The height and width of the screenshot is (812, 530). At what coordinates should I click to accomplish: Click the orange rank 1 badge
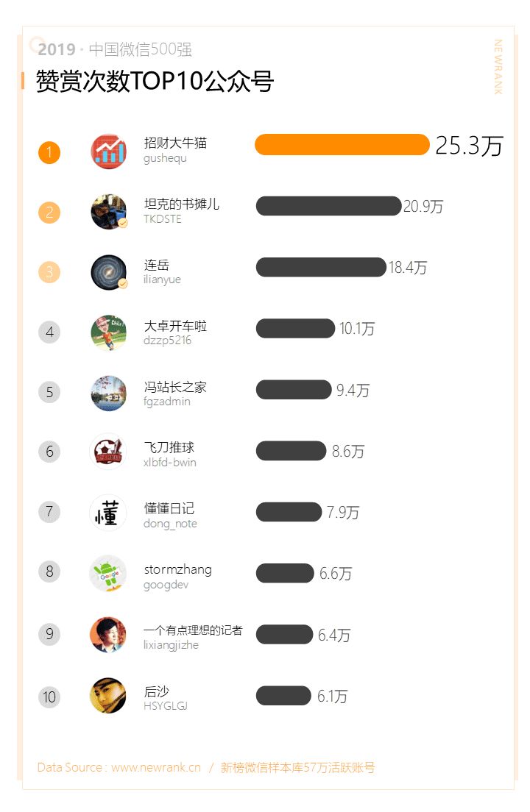[x=49, y=153]
